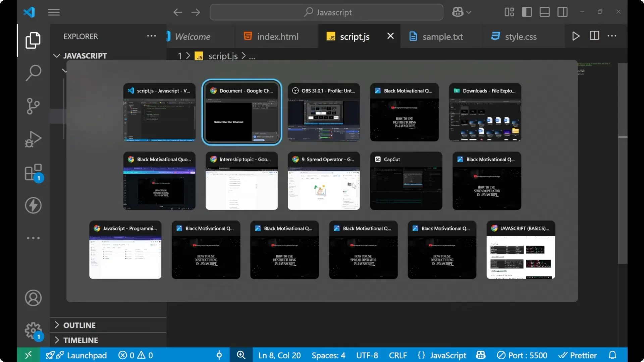Open the Source Control view
The height and width of the screenshot is (362, 644).
point(33,106)
